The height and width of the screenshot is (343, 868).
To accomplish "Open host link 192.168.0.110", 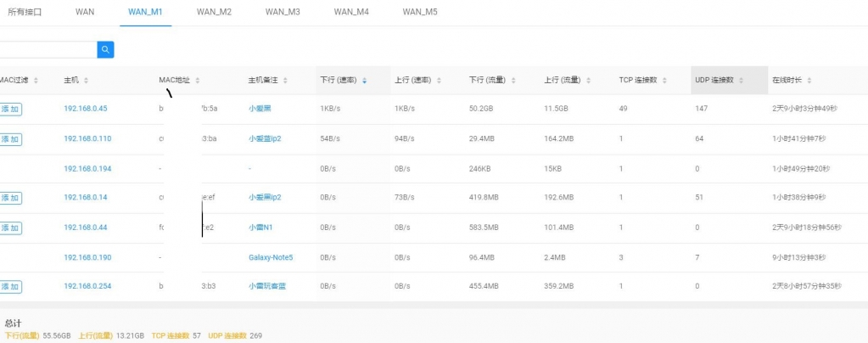I will [x=87, y=138].
